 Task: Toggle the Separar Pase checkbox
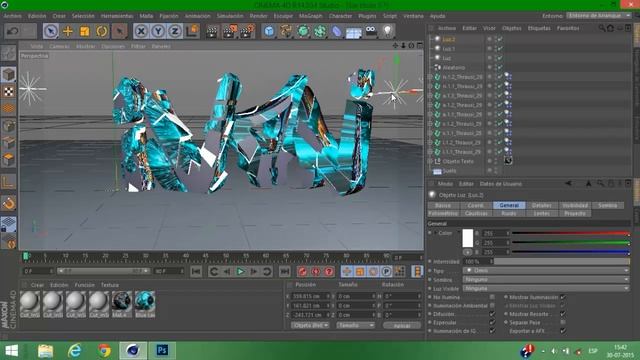pyautogui.click(x=563, y=322)
